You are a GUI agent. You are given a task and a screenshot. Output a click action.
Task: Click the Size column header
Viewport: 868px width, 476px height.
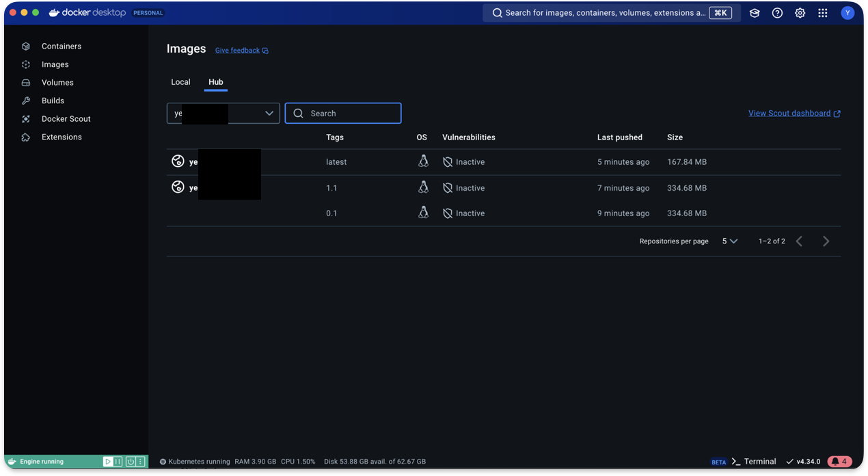click(675, 137)
